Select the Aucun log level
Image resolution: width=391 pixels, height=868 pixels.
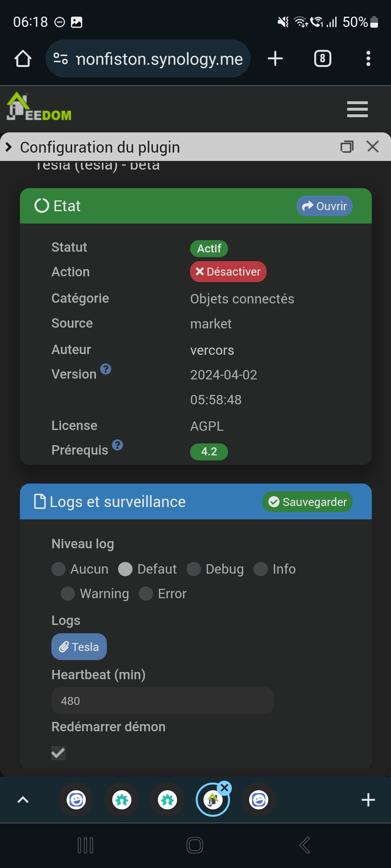(59, 569)
